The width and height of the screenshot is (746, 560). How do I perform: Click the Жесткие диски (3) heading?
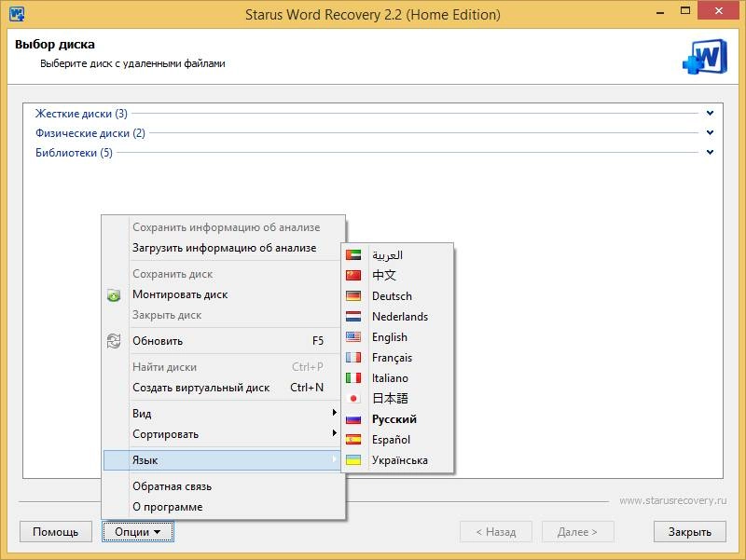pyautogui.click(x=81, y=114)
